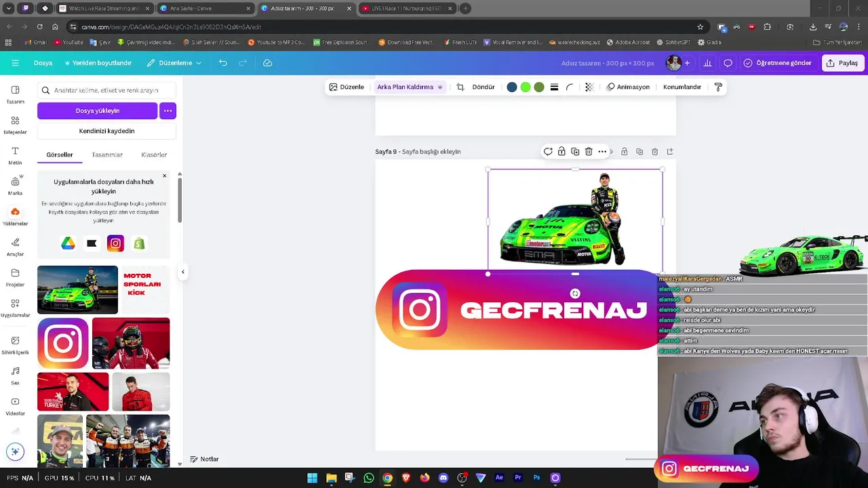This screenshot has width=868, height=488.
Task: Duplicate the selected image element
Action: (575, 152)
